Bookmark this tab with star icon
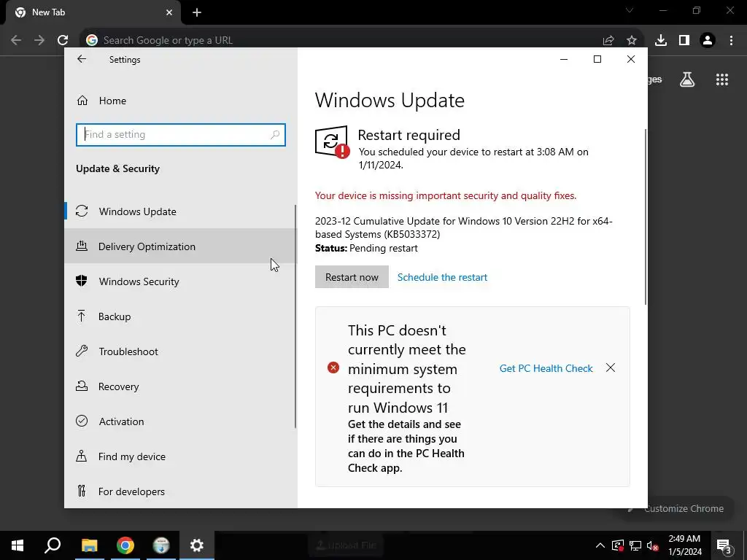The image size is (747, 560). tap(632, 41)
